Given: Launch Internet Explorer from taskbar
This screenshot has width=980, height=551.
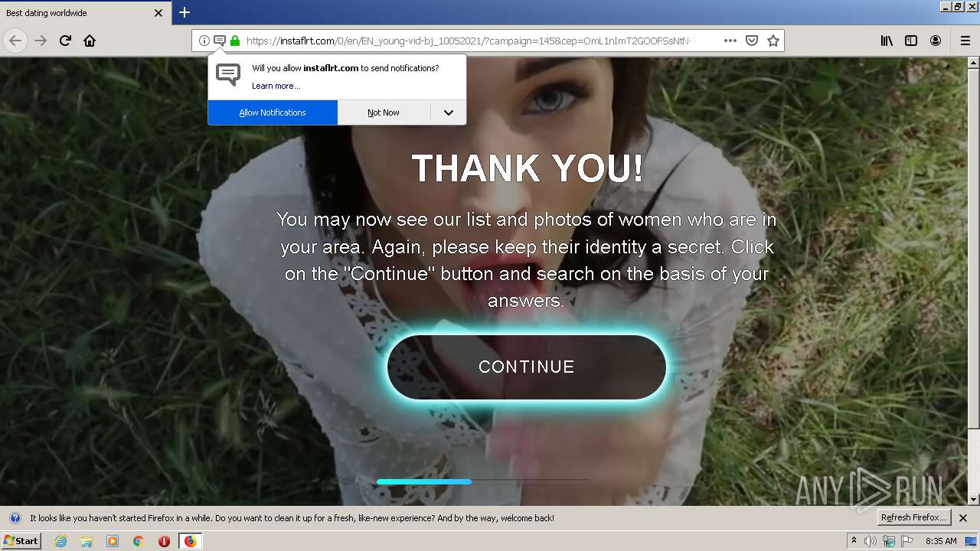Looking at the screenshot, I should [x=60, y=541].
